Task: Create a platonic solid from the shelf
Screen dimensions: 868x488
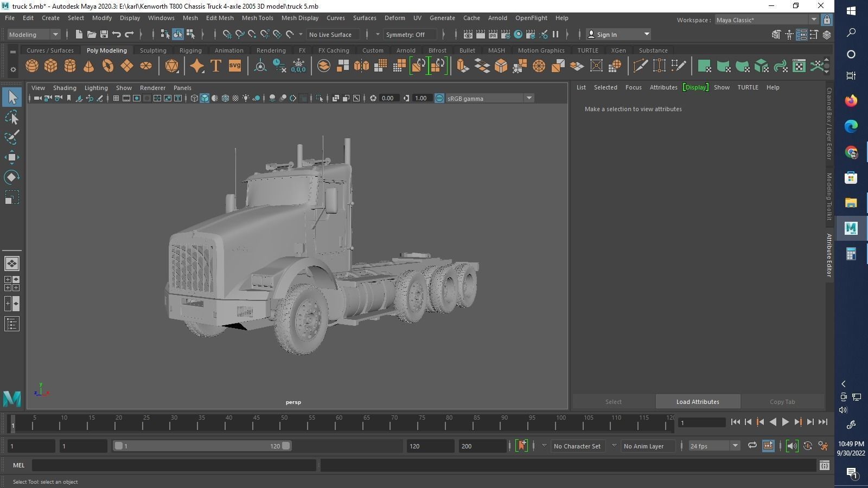Action: 171,66
